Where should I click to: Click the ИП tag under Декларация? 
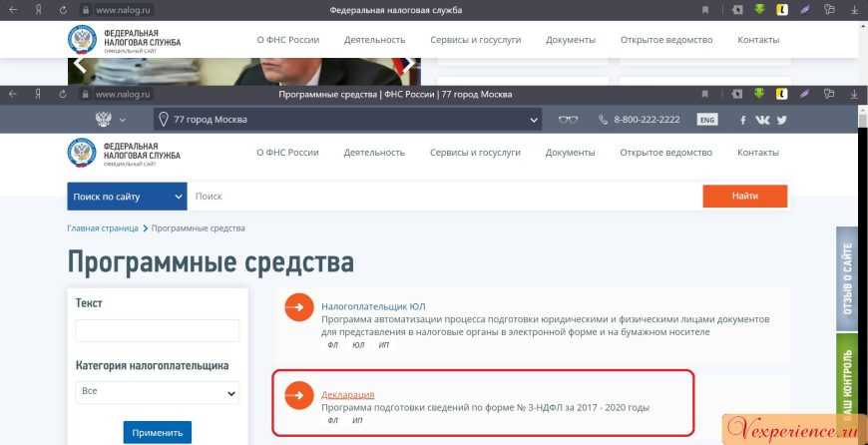(x=357, y=420)
